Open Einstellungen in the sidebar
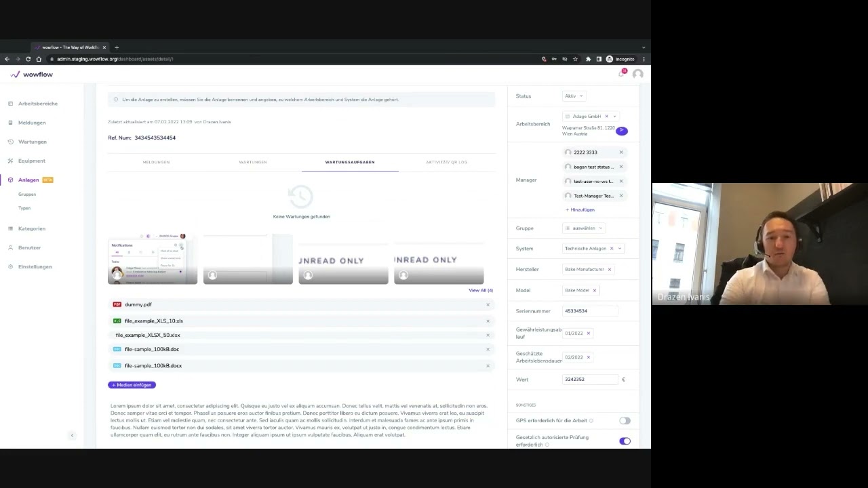 [35, 266]
